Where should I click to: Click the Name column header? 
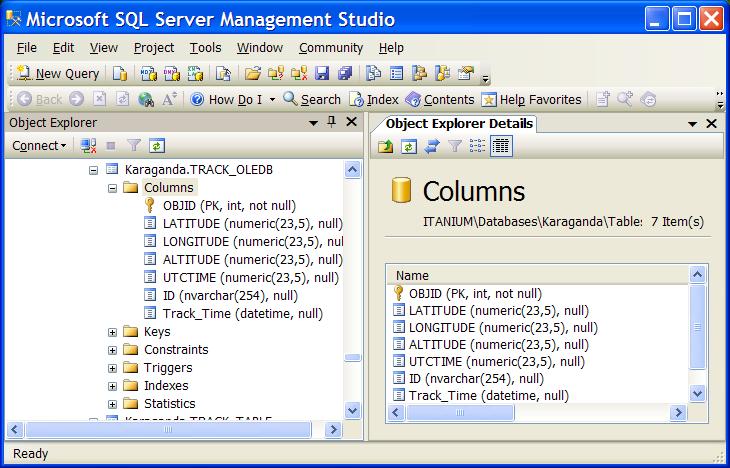click(537, 276)
